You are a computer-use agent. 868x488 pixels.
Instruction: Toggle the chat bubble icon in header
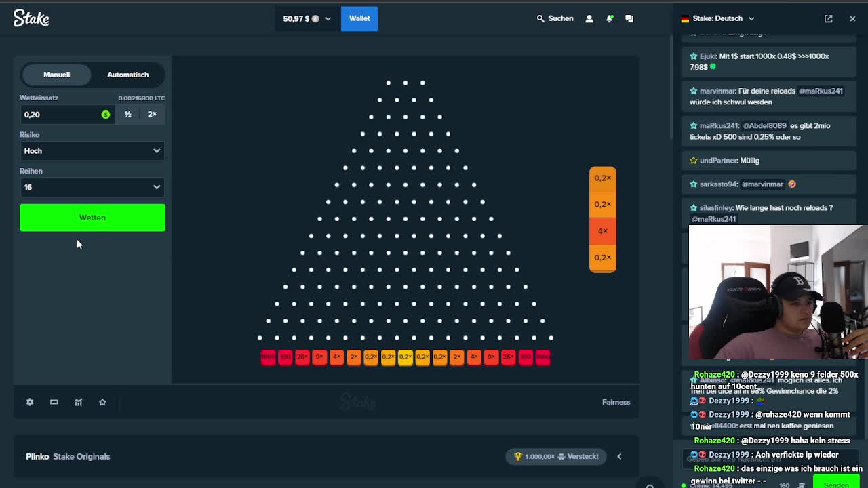[629, 18]
